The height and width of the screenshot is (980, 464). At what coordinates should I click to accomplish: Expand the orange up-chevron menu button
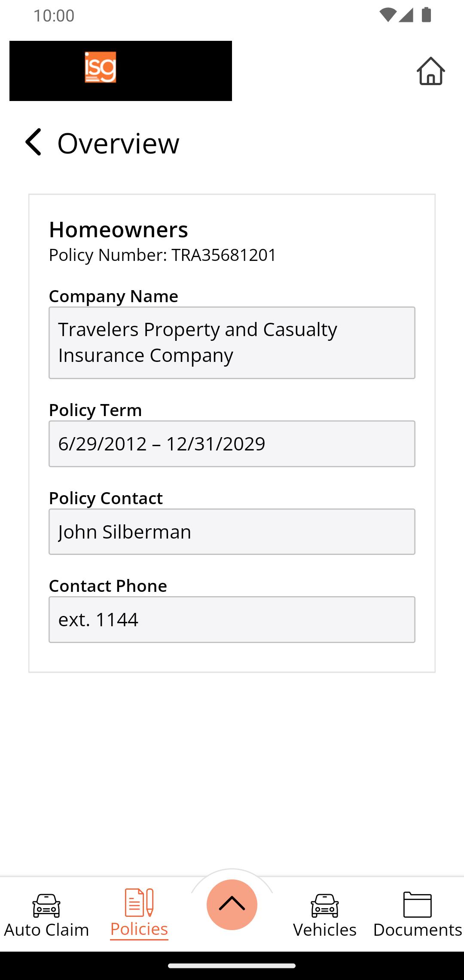tap(232, 904)
